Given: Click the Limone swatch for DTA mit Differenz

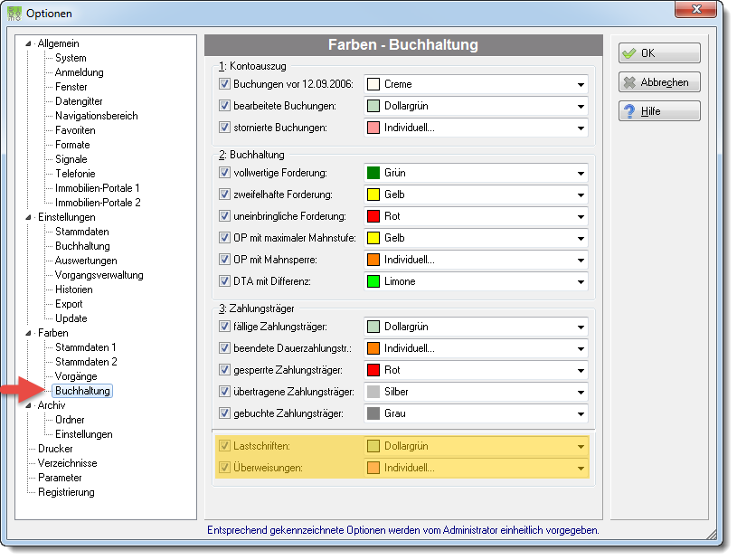Looking at the screenshot, I should 373,281.
